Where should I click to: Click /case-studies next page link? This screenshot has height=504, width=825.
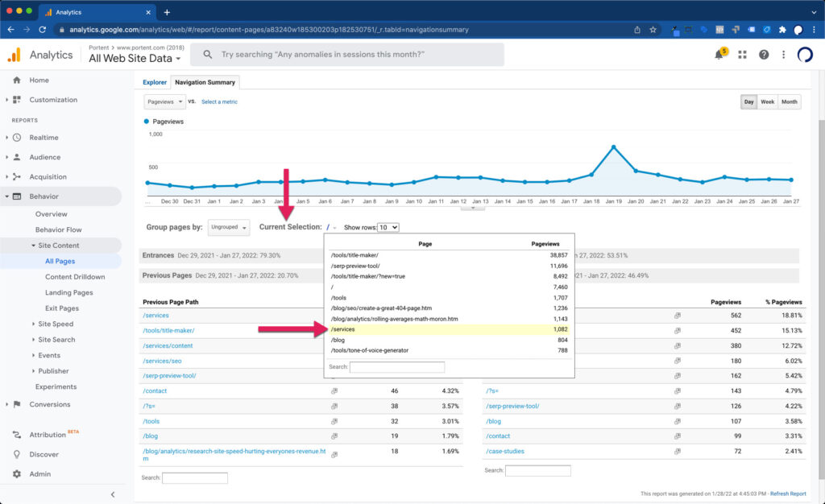[505, 452]
